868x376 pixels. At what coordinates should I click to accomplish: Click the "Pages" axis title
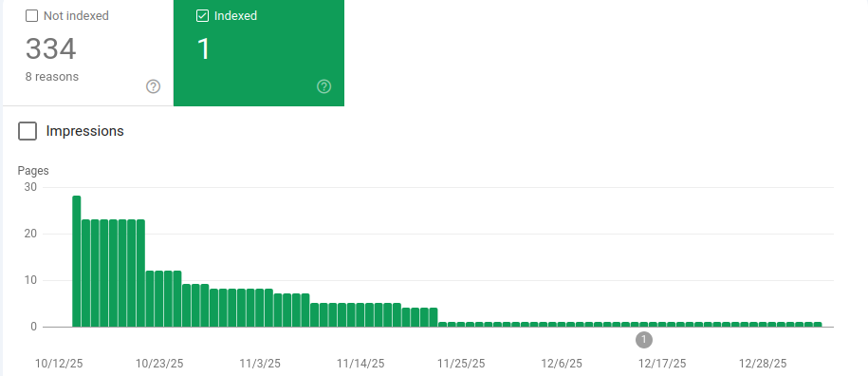(33, 171)
